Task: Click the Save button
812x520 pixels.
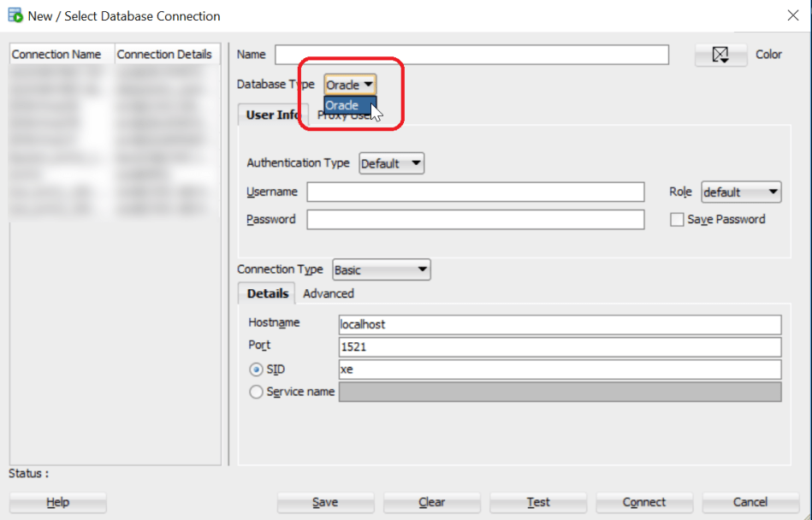Action: (x=325, y=502)
